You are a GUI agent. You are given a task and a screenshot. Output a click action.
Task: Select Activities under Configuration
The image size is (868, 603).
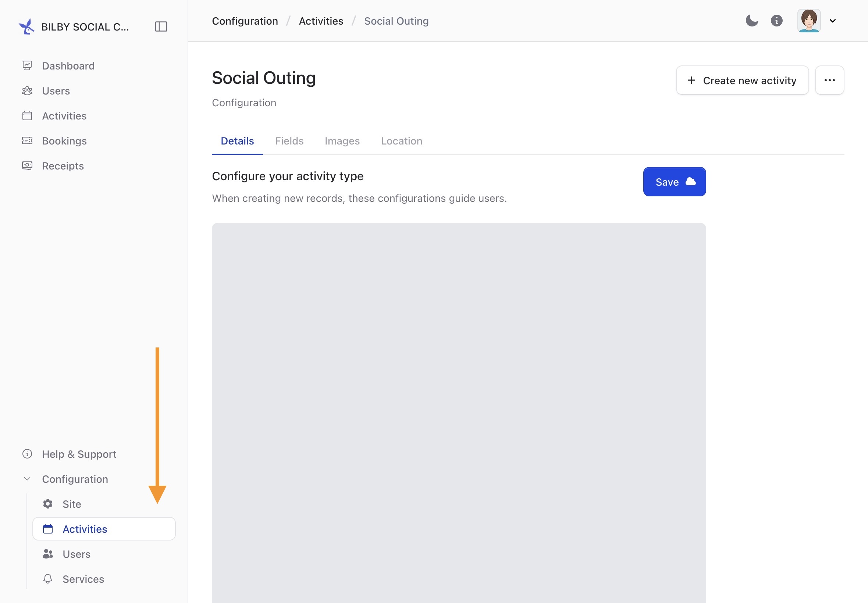point(104,529)
